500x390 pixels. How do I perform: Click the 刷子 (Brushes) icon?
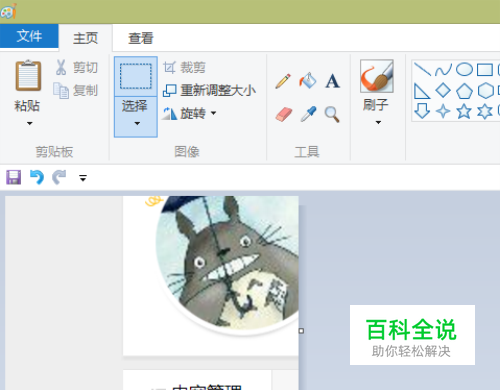point(377,76)
